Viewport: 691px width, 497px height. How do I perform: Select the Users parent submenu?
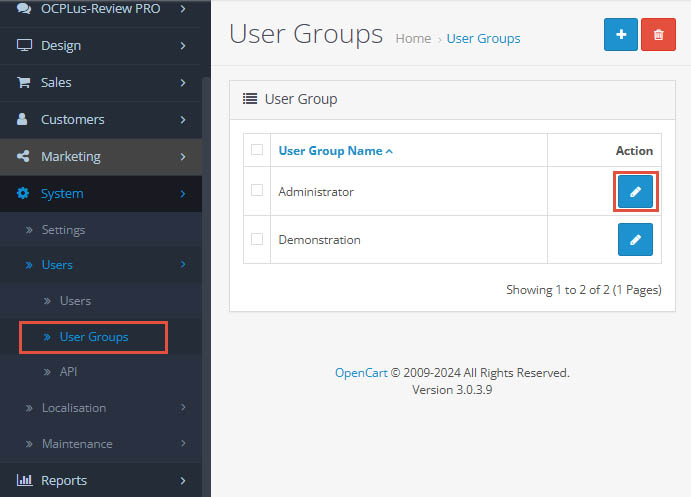[101, 265]
